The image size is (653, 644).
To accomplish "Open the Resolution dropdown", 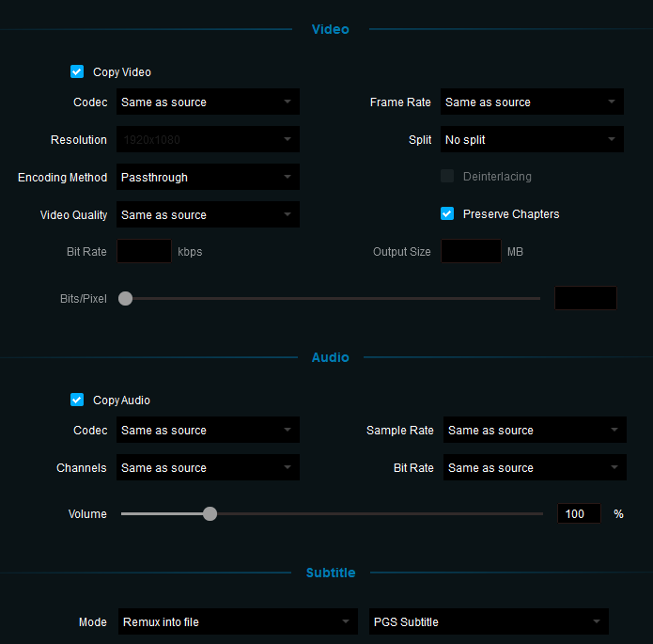I will tap(208, 139).
